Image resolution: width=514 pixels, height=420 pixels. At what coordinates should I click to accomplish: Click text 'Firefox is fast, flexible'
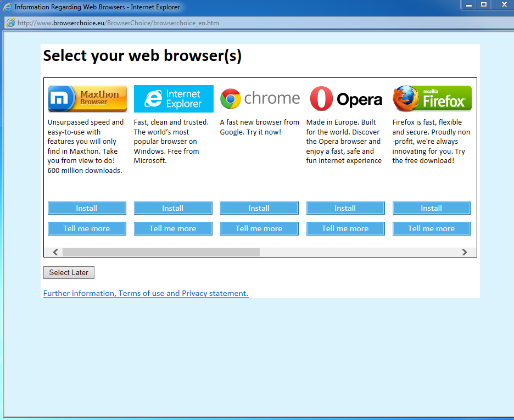pos(427,122)
